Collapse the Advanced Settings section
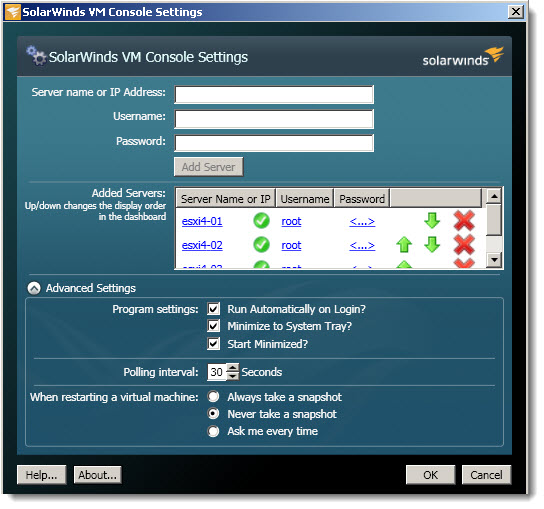This screenshot has height=509, width=544. click(x=34, y=288)
